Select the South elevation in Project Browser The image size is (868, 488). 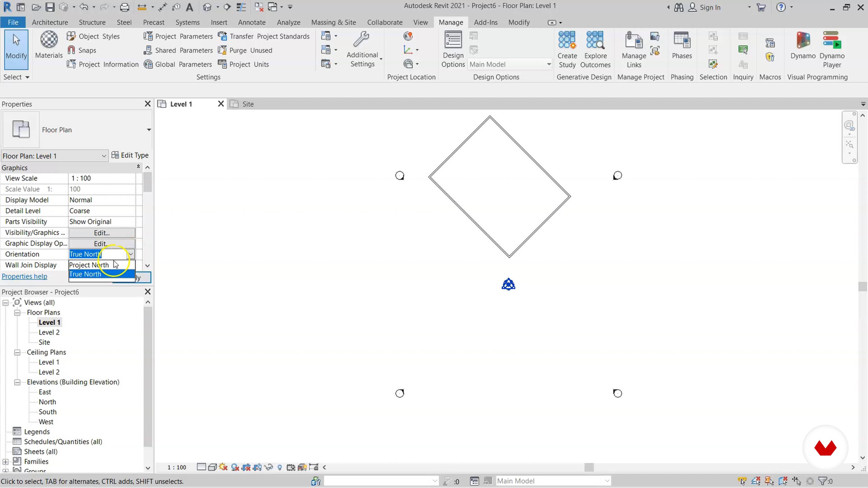47,412
